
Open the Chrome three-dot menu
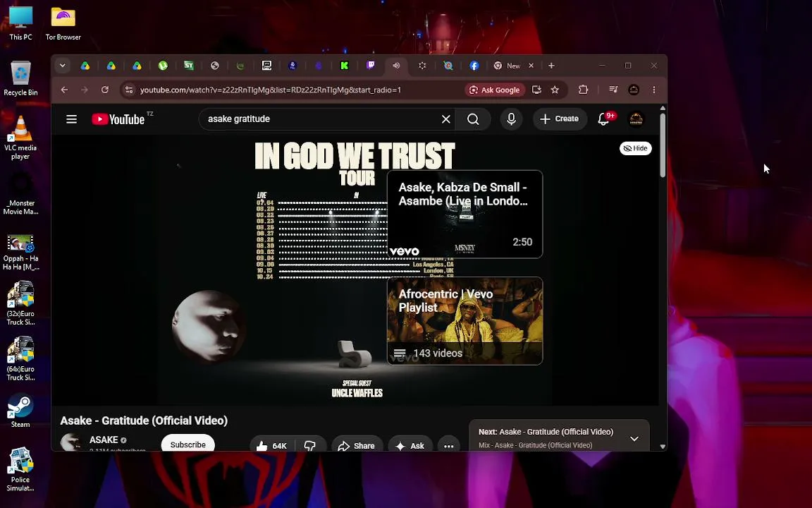(x=654, y=90)
